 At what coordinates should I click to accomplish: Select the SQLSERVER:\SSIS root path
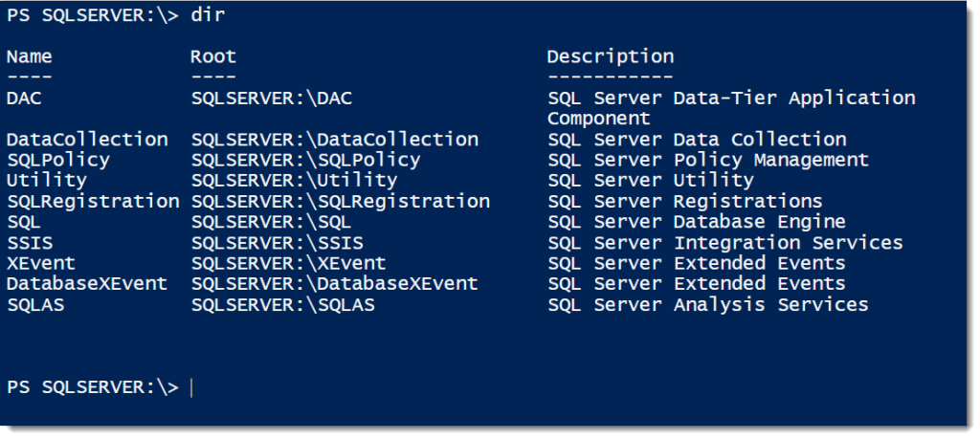(278, 242)
